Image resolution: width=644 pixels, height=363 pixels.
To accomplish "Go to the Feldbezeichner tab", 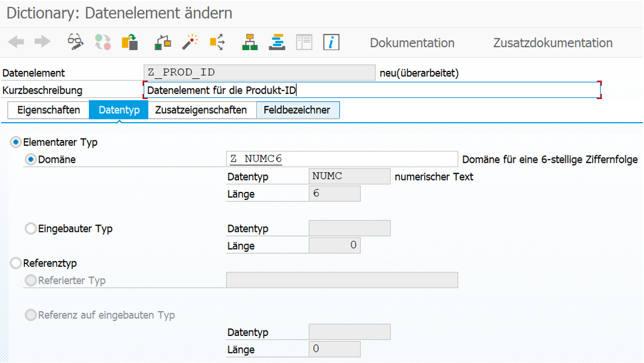I will 297,110.
